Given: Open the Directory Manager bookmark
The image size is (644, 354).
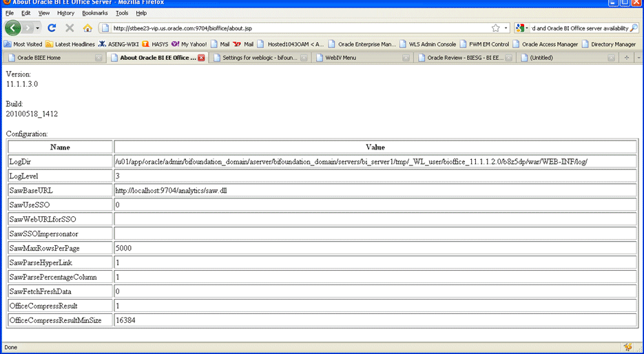Looking at the screenshot, I should pyautogui.click(x=609, y=44).
